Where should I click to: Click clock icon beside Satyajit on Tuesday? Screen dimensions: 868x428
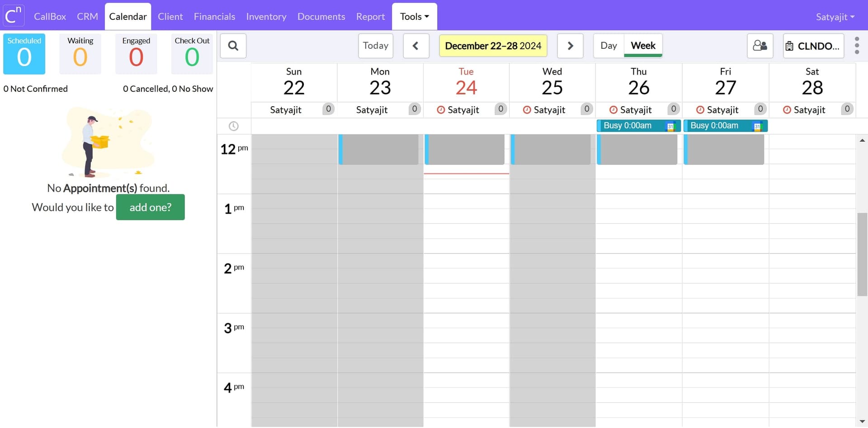[441, 110]
